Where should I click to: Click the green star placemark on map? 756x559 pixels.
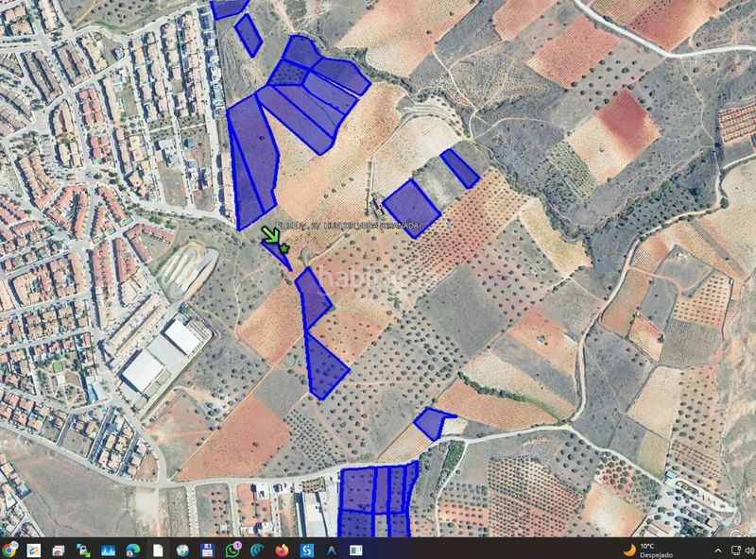284,248
